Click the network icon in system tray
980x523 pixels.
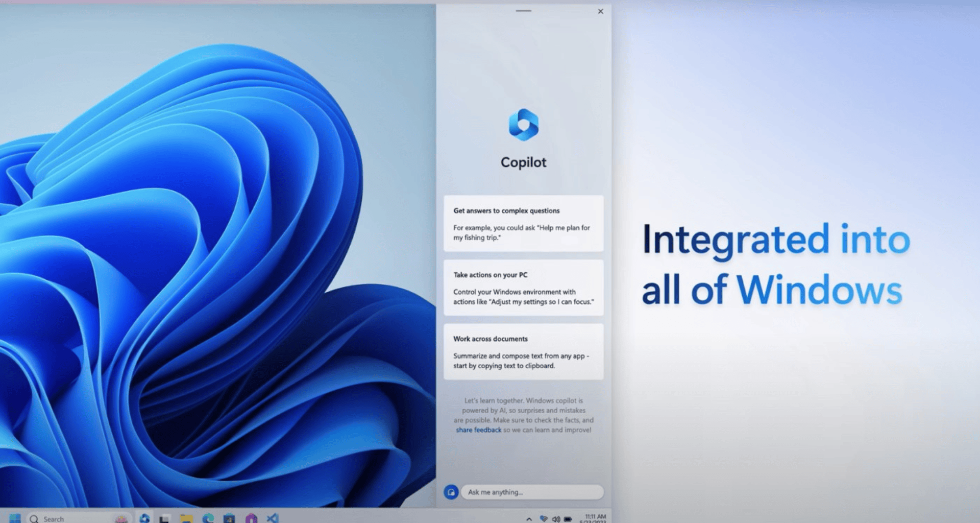pos(544,519)
